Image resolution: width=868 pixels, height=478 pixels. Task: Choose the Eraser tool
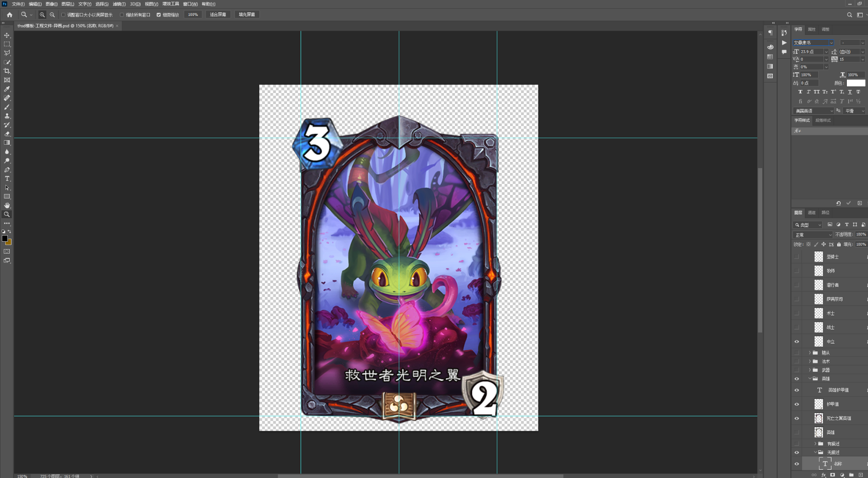7,134
